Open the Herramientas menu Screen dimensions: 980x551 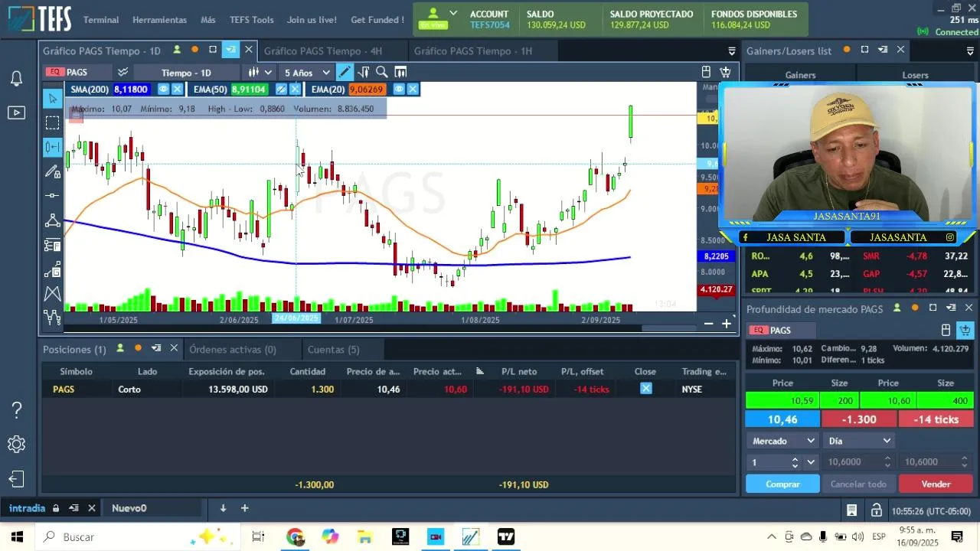(159, 20)
